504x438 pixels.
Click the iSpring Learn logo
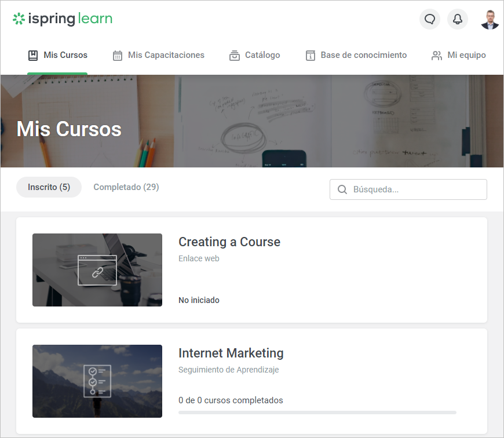pos(63,19)
